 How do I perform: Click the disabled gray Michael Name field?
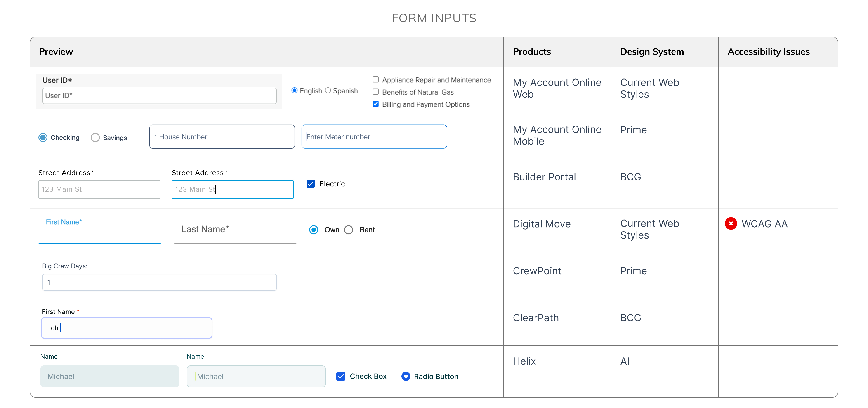(x=109, y=376)
